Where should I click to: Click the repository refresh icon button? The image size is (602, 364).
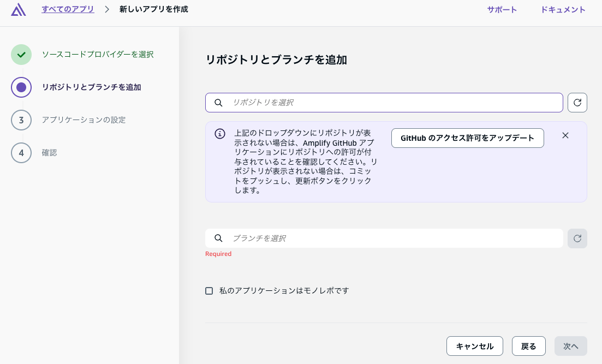point(577,103)
